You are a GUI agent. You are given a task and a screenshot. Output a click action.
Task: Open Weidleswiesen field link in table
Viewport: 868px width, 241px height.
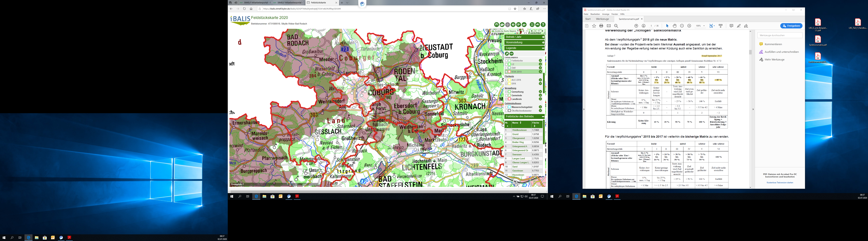click(519, 130)
